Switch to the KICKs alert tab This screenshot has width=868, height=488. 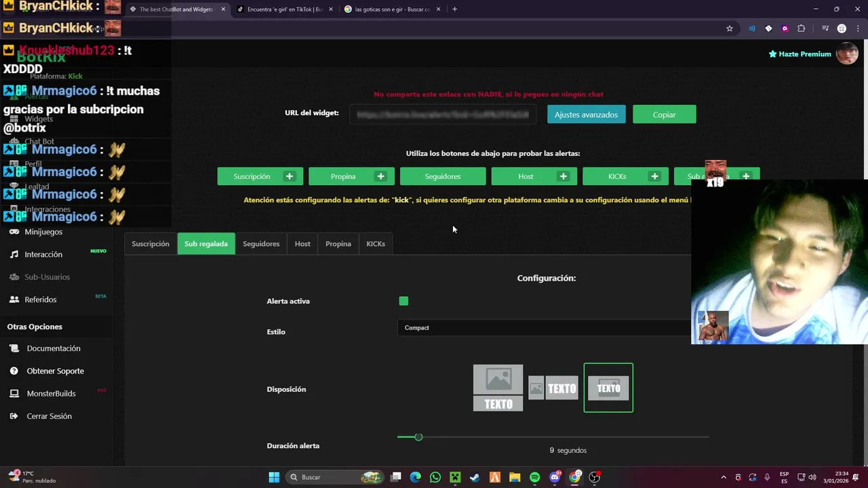[376, 244]
